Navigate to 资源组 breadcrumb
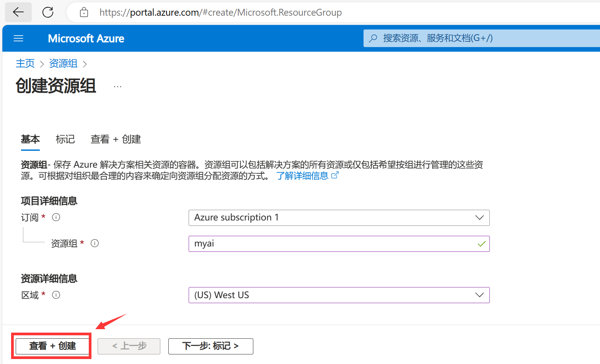This screenshot has width=600, height=364. click(63, 64)
